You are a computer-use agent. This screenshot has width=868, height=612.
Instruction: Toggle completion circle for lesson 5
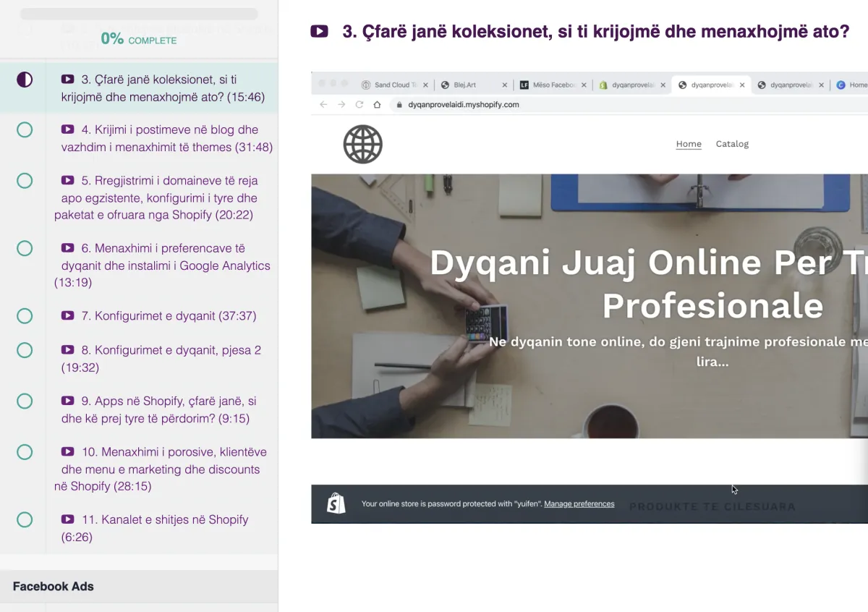tap(25, 180)
